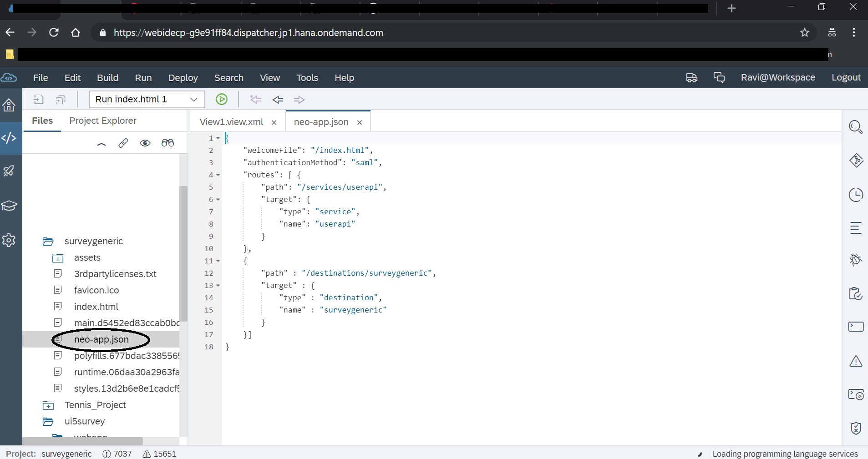868x459 pixels.
Task: Open the Search pane magnifier icon
Action: (856, 127)
